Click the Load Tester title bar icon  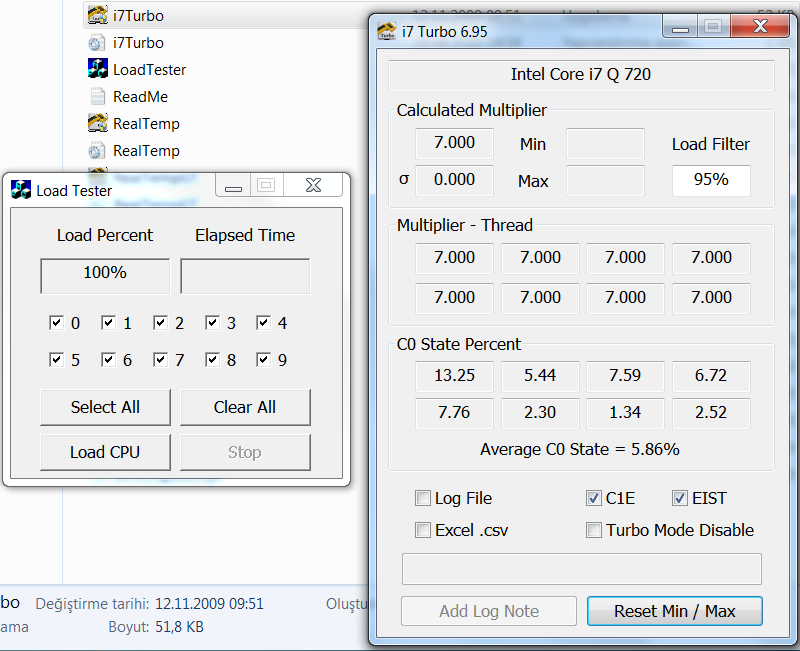click(21, 190)
